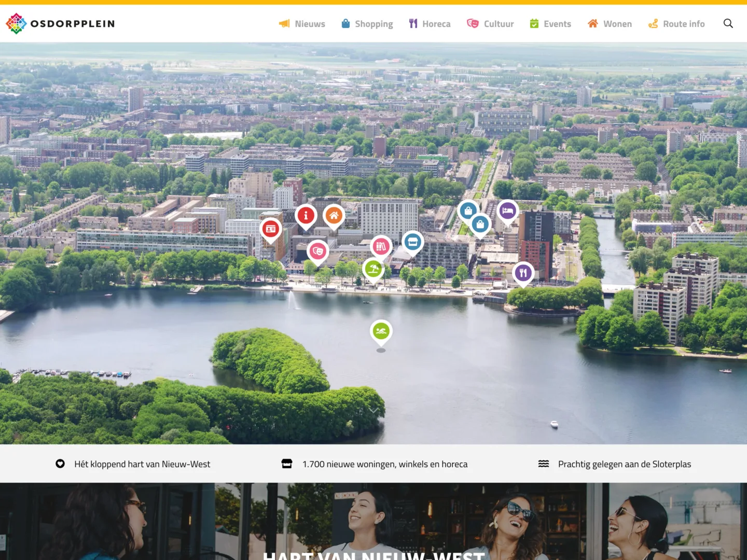
Task: Click the Osdorpplein logo
Action: coord(60,23)
